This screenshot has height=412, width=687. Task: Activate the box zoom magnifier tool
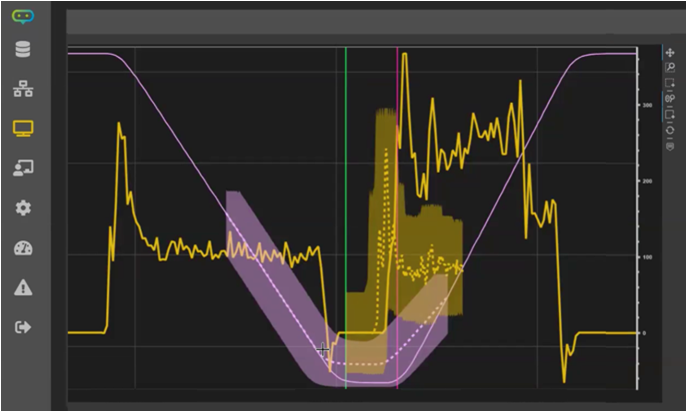670,67
